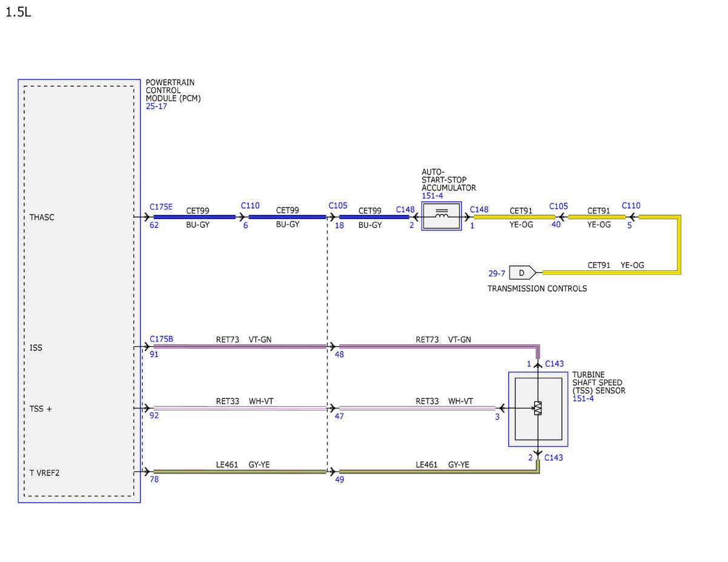Open the 151-4 reference under Auto-Start-Stop Accumulator

pyautogui.click(x=433, y=196)
